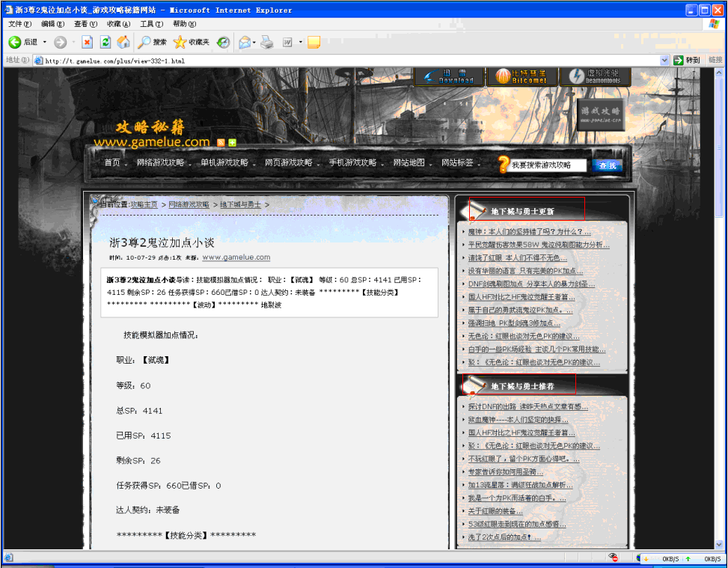Open 手机游戏攻略 navigation item
728x568 pixels.
pyautogui.click(x=352, y=162)
